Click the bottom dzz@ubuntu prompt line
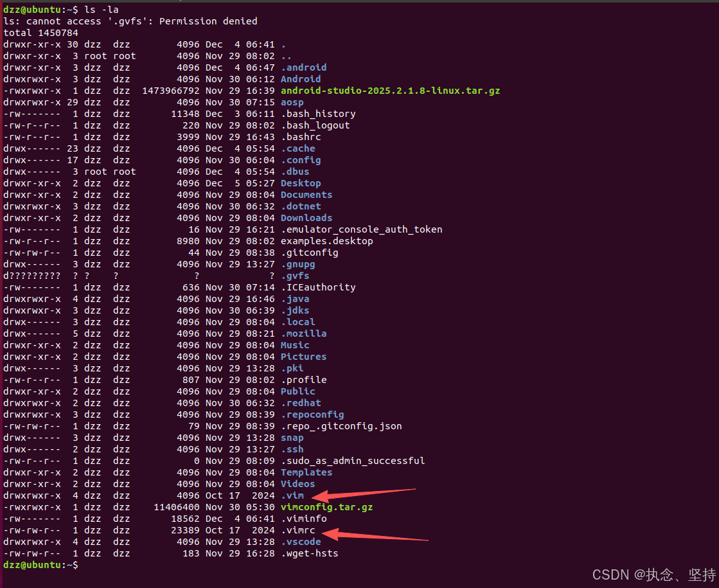The width and height of the screenshot is (719, 588). coord(40,565)
